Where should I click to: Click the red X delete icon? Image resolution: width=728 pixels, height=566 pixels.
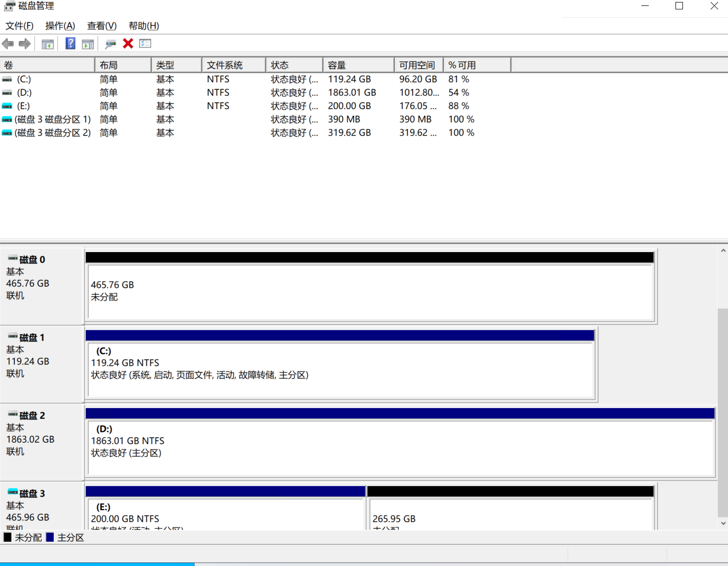click(128, 44)
